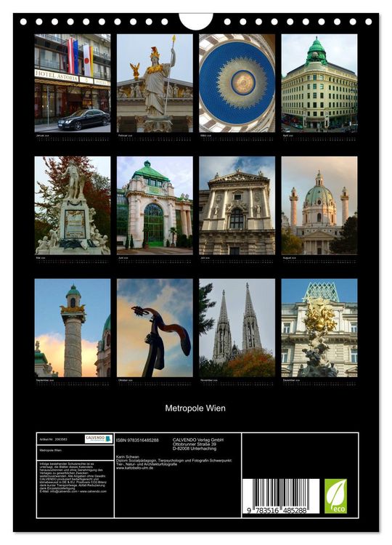The image size is (392, 545).
Task: Click the calendar hanging notch cutout
Action: [x=196, y=22]
